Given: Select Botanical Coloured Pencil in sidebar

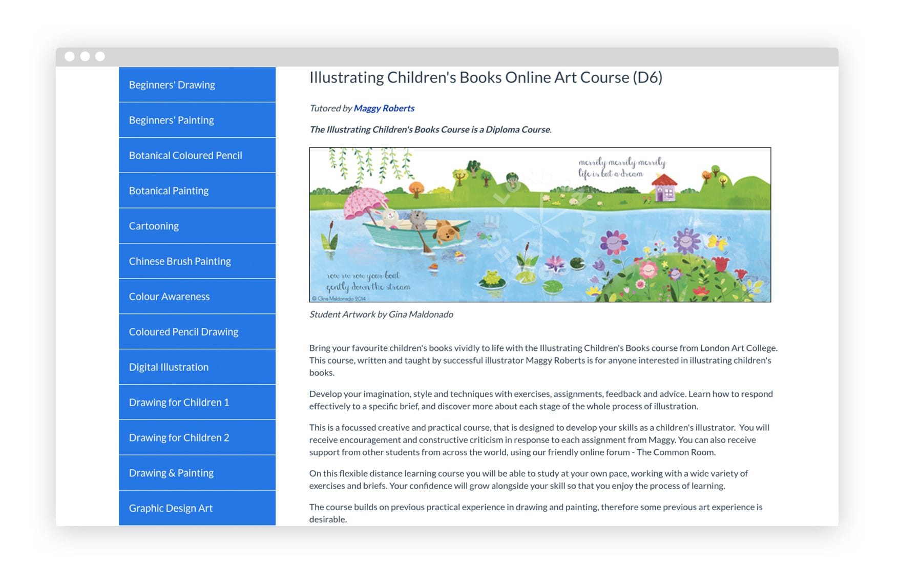Looking at the screenshot, I should (197, 155).
